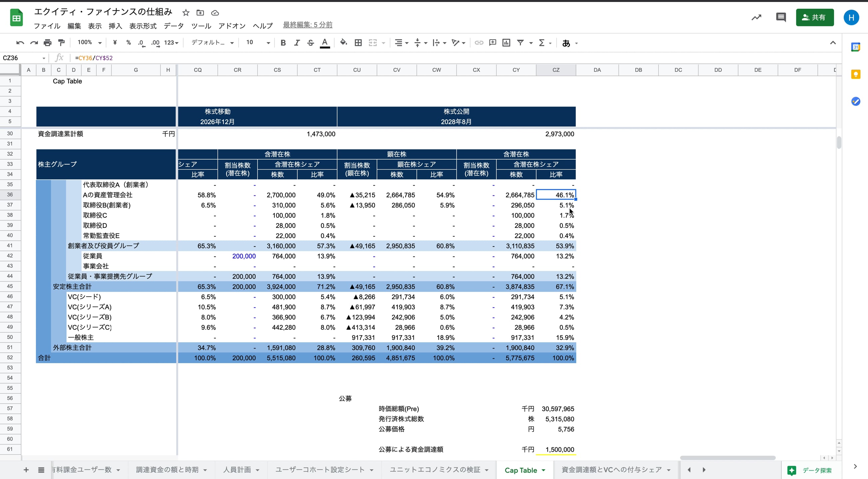Toggle italic text formatting

(x=296, y=43)
